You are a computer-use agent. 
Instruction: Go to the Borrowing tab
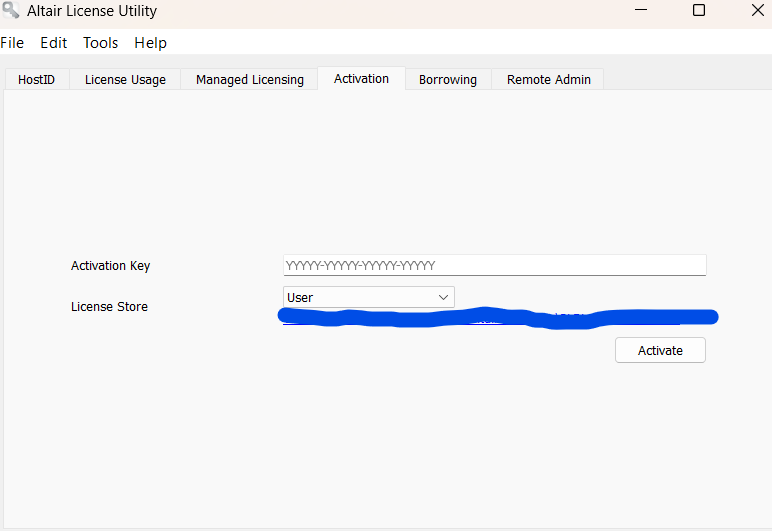tap(448, 79)
